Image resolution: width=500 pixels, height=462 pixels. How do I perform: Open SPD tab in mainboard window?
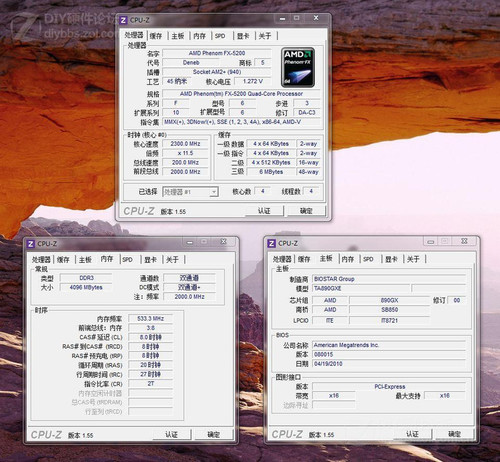click(x=368, y=259)
